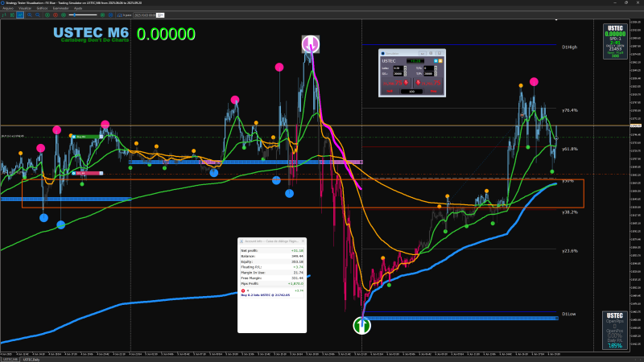Open the Examinador menu
Screen dimensions: 644x362
pos(61,8)
